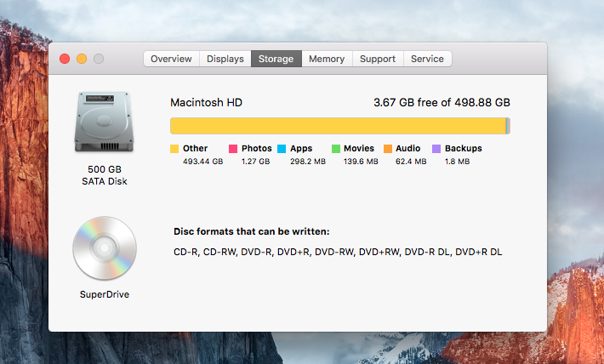604x364 pixels.
Task: Click the Backups legend label
Action: pyautogui.click(x=464, y=149)
